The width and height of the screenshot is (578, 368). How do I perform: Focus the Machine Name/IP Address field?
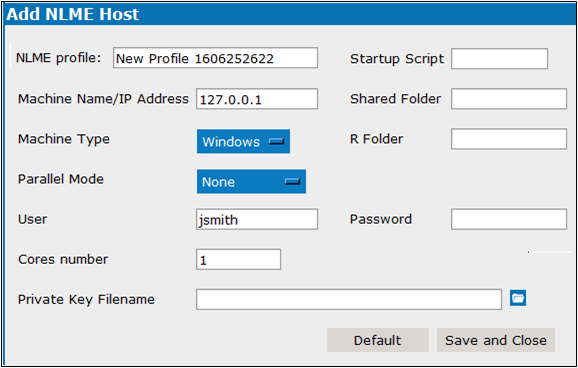[257, 99]
